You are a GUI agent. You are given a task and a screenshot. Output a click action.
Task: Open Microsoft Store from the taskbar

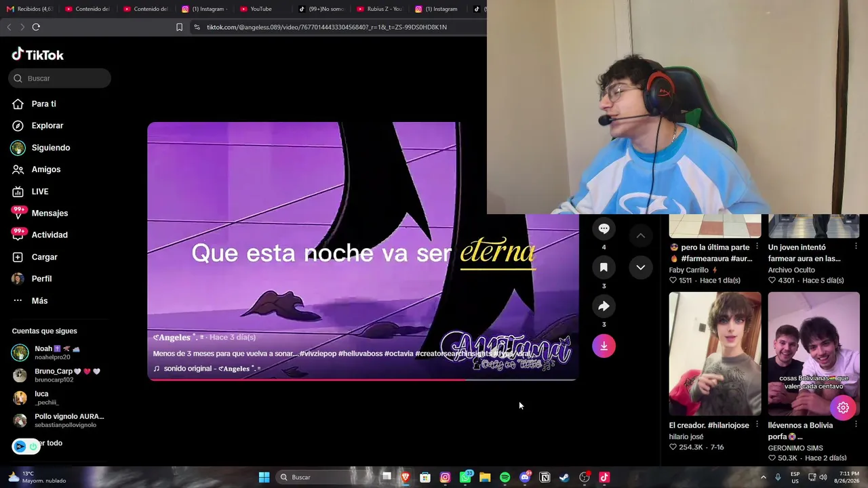[x=425, y=477]
